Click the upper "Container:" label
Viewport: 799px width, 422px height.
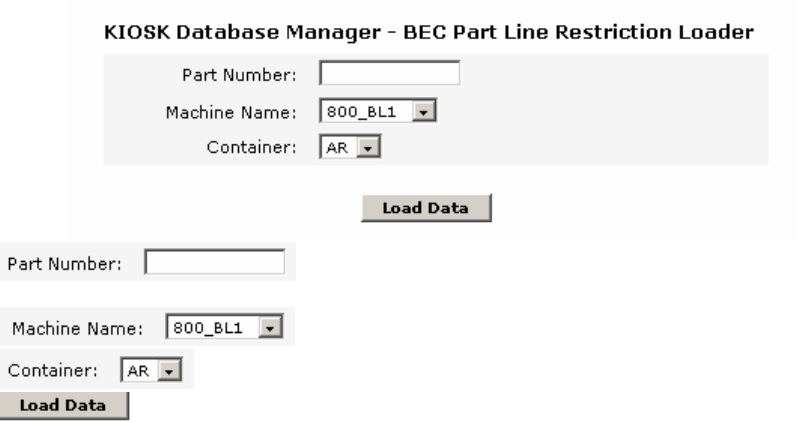point(259,148)
